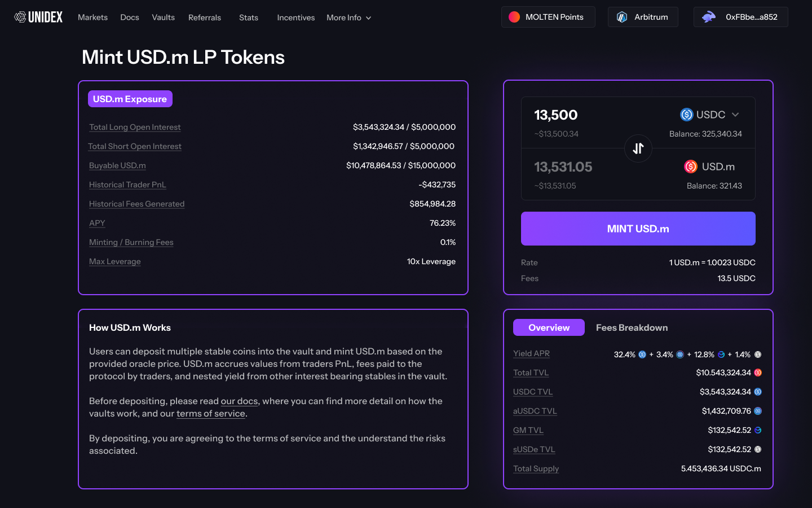Click the 13,531.05 USD.m output field

click(x=563, y=167)
